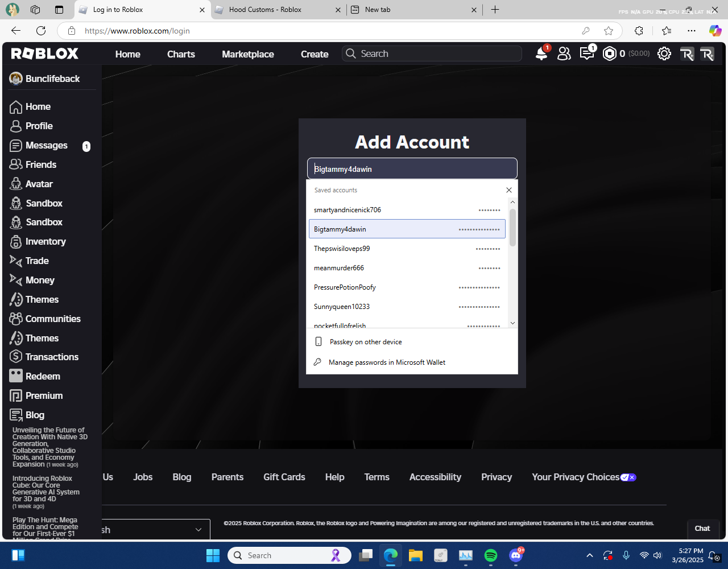Show hidden system tray icons chevron
This screenshot has width=728, height=569.
pos(590,555)
